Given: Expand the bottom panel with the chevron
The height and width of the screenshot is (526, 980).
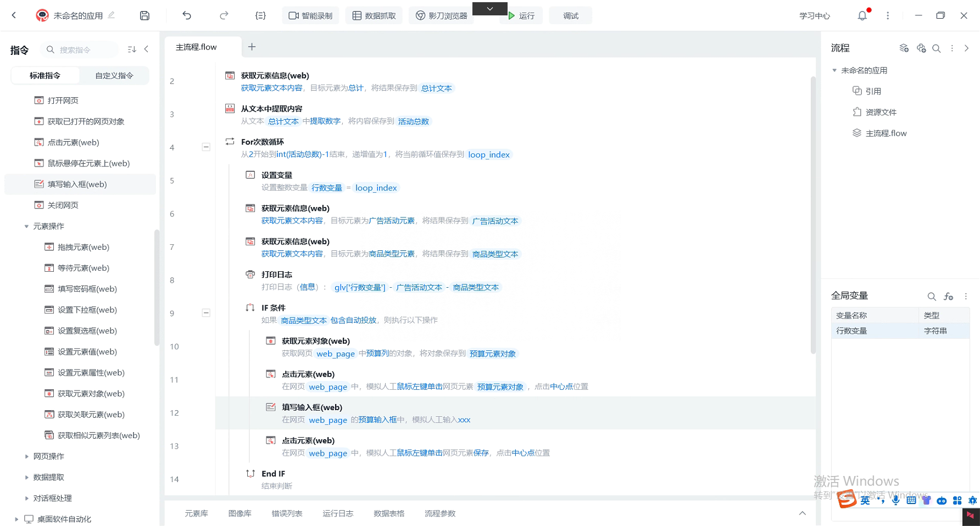Looking at the screenshot, I should (803, 513).
